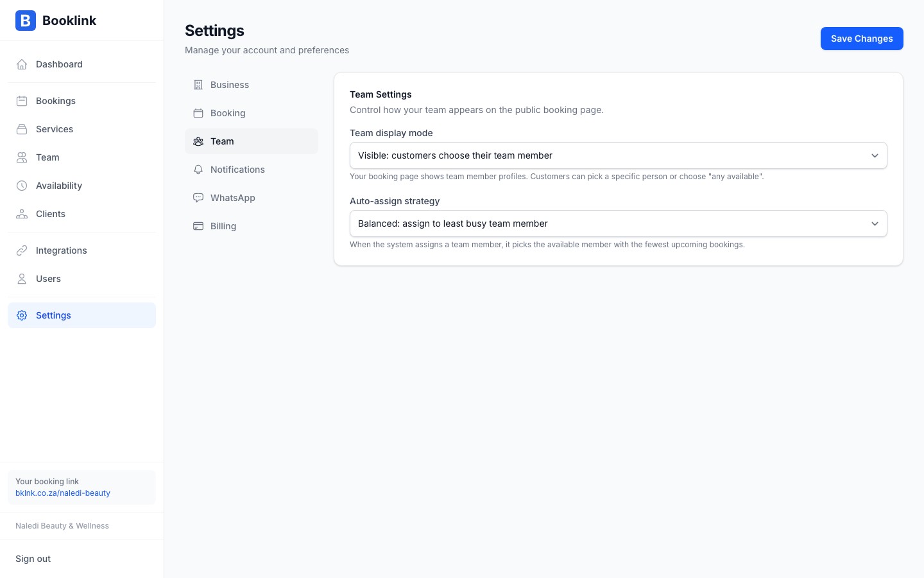Open the Auto-assign strategy dropdown
The height and width of the screenshot is (578, 924).
(618, 223)
